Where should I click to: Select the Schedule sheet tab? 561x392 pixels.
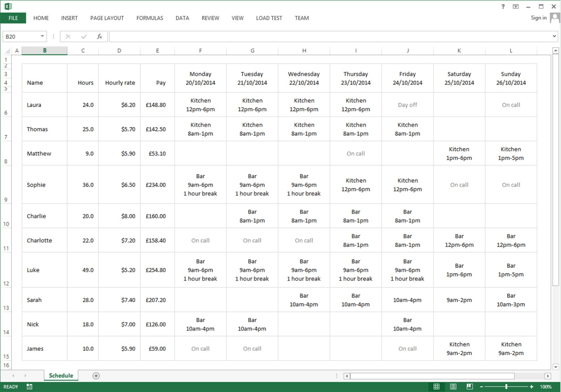click(x=60, y=375)
